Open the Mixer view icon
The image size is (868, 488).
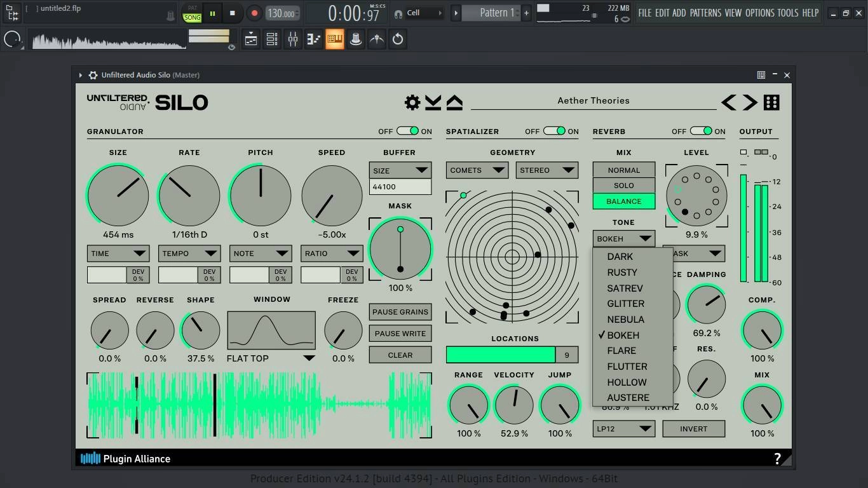[x=293, y=39]
